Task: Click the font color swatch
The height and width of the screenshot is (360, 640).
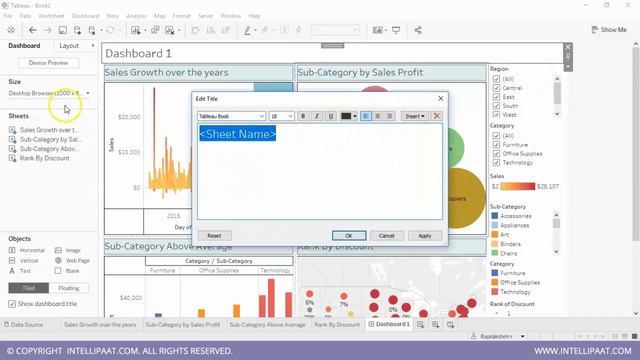Action: pyautogui.click(x=346, y=116)
